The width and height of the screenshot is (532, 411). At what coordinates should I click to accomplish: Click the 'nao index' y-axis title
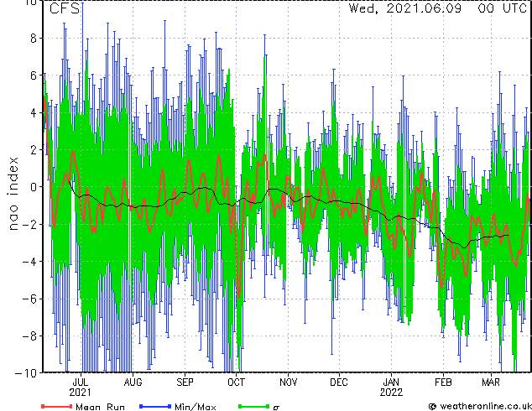click(x=13, y=194)
